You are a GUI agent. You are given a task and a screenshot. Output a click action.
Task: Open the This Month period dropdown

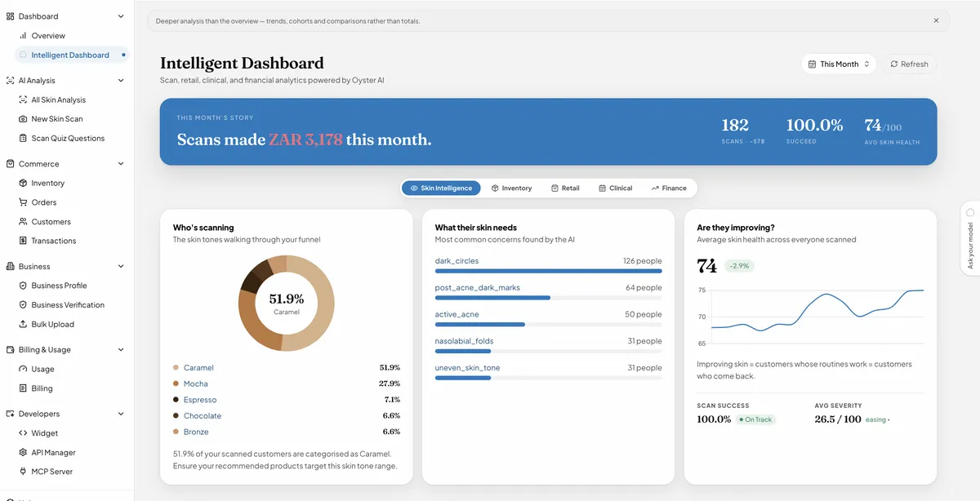(839, 64)
